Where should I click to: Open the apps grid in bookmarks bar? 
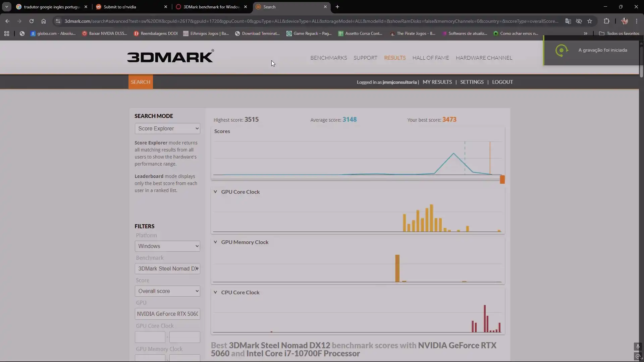click(7, 34)
